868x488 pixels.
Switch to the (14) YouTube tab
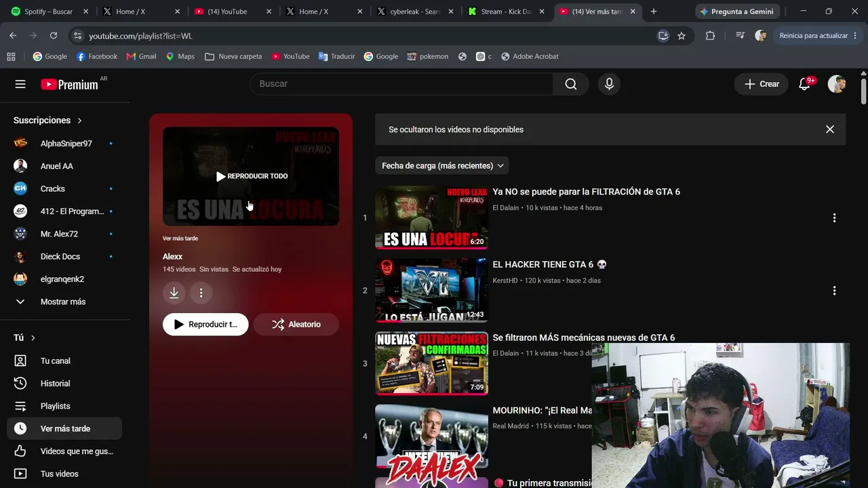point(227,12)
